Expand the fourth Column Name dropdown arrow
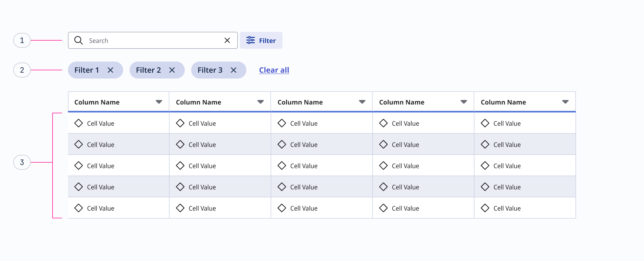 (464, 102)
